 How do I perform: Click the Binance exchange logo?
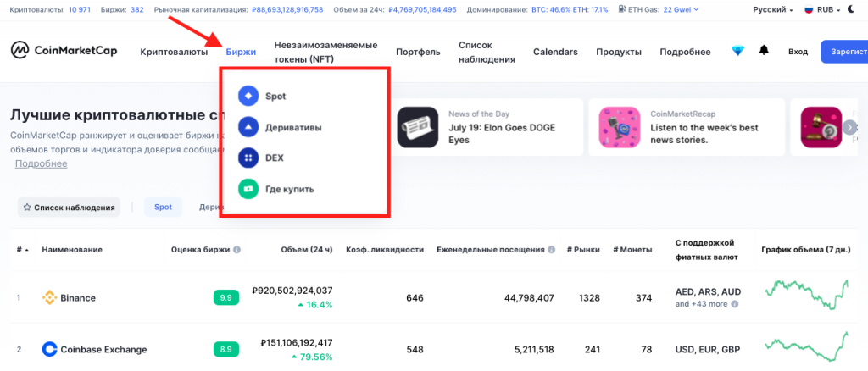49,297
